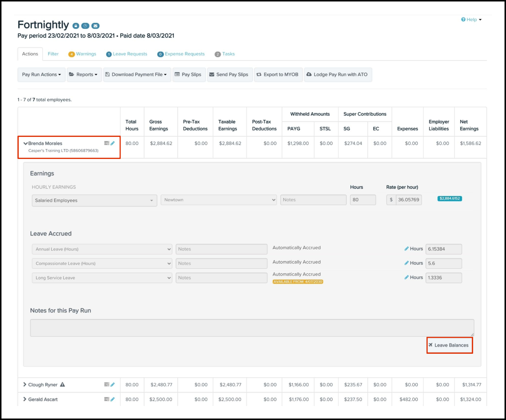Click the Leave Balances button
506x420 pixels.
(x=449, y=345)
